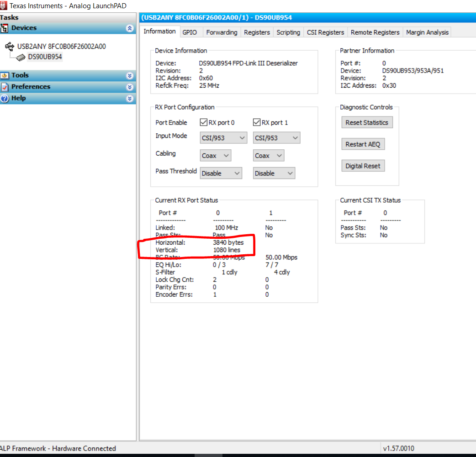Click the '1 cdly' S-Filter value
Viewport: 476px width, 457px height.
coord(229,272)
